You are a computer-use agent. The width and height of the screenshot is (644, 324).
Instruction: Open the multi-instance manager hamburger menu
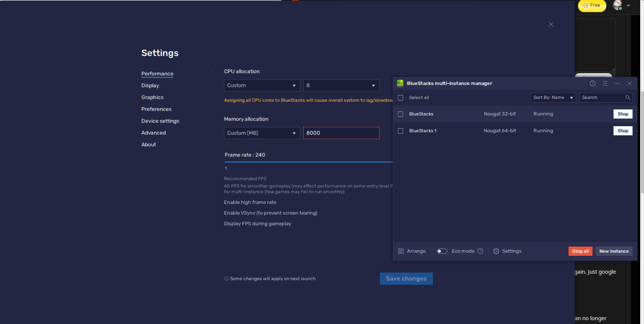pos(605,83)
